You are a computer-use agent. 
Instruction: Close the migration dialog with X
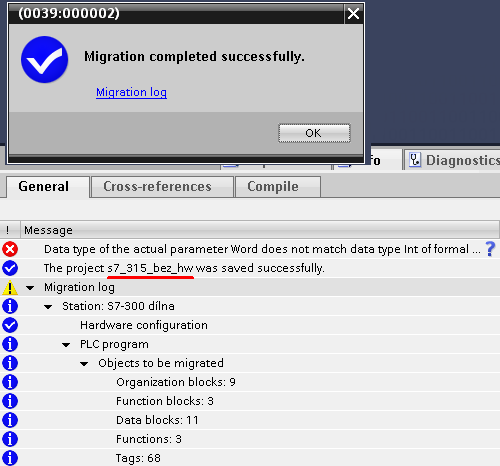point(353,14)
